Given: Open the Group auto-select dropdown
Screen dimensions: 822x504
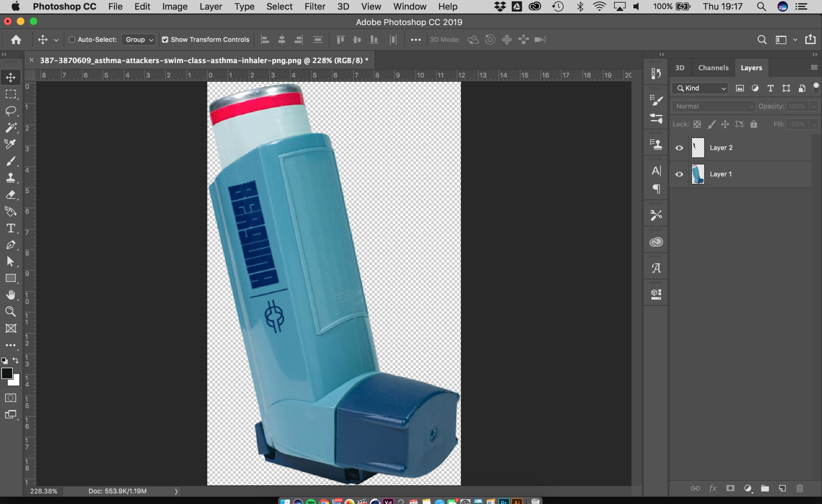Looking at the screenshot, I should [138, 40].
